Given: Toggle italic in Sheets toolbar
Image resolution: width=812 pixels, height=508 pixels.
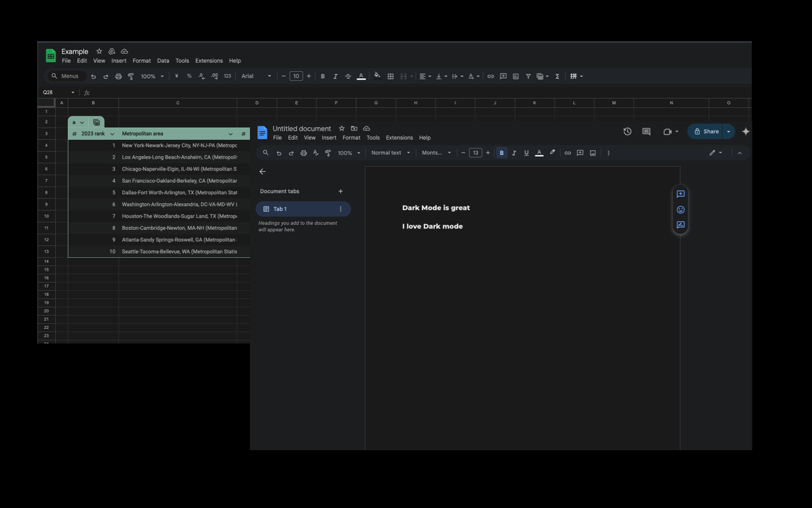Looking at the screenshot, I should click(335, 76).
